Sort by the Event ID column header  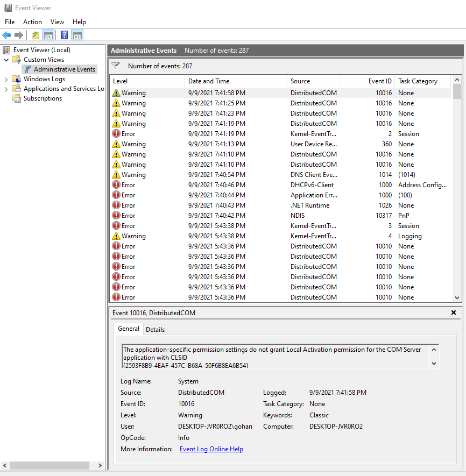click(368, 81)
